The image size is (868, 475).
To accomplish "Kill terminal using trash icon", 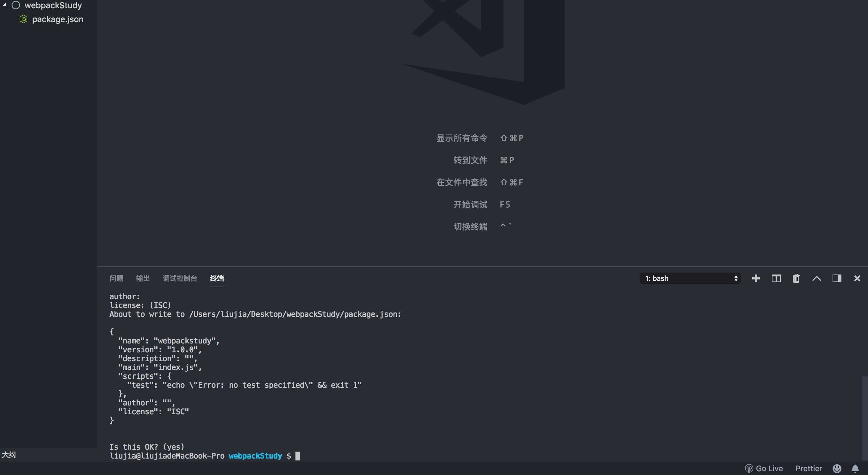I will pyautogui.click(x=796, y=278).
